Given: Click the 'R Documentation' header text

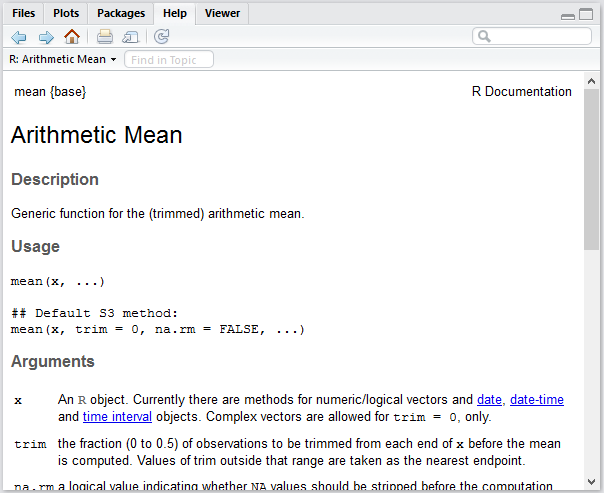Looking at the screenshot, I should [522, 92].
